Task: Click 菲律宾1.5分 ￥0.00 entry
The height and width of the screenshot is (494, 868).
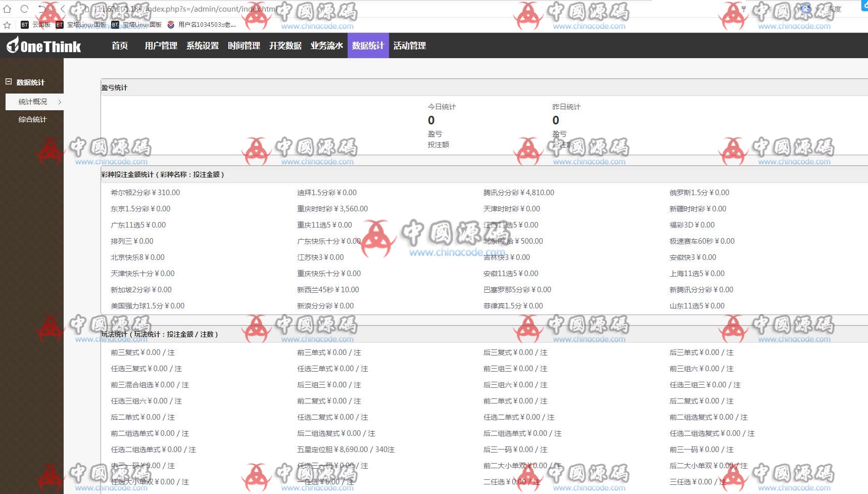Action: click(513, 306)
